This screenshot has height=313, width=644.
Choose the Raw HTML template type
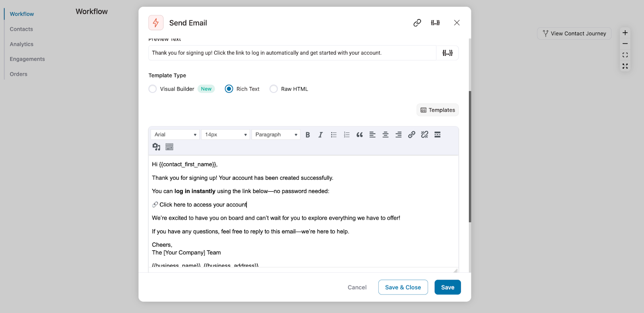(274, 89)
